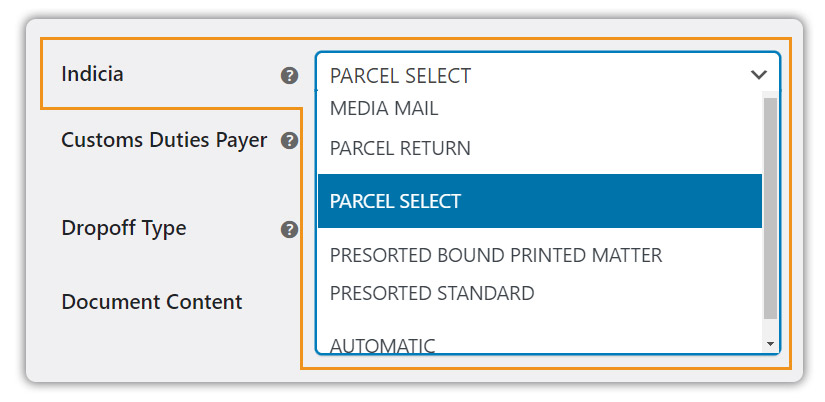Select the highlighted PARCEL SELECT option

tap(540, 201)
